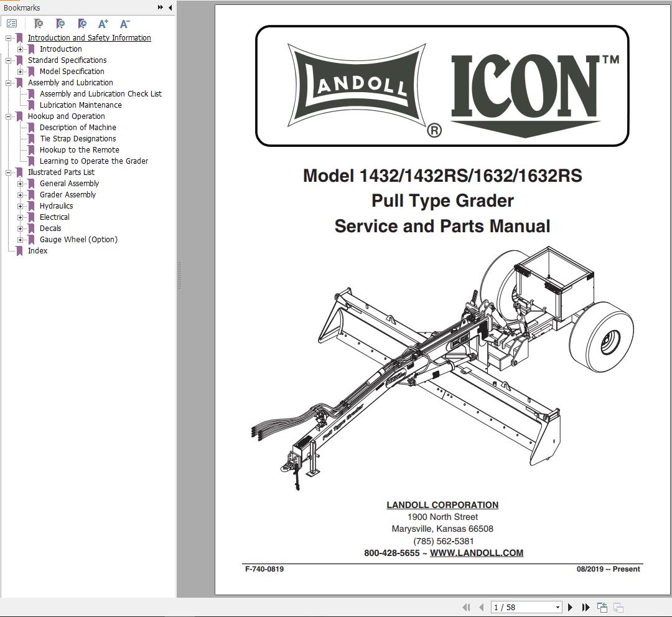
Task: Click inside the page number field
Action: [516, 606]
